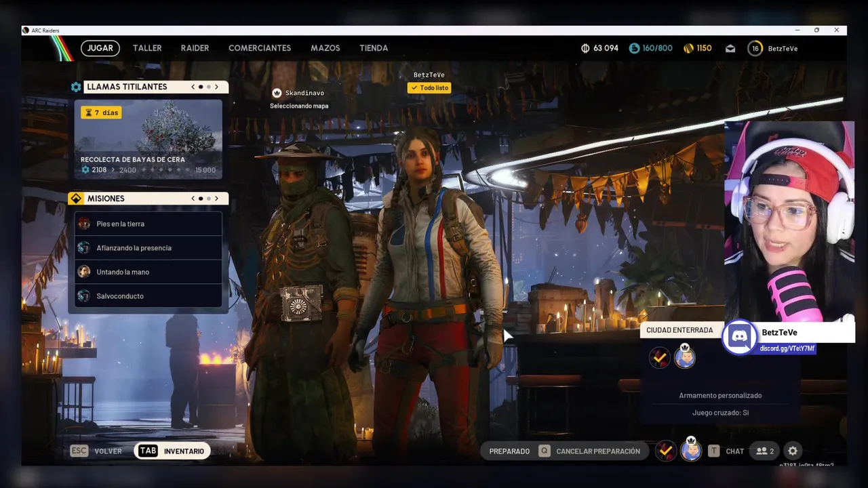This screenshot has height=488, width=868.
Task: Open the chat with T Chat
Action: [726, 451]
